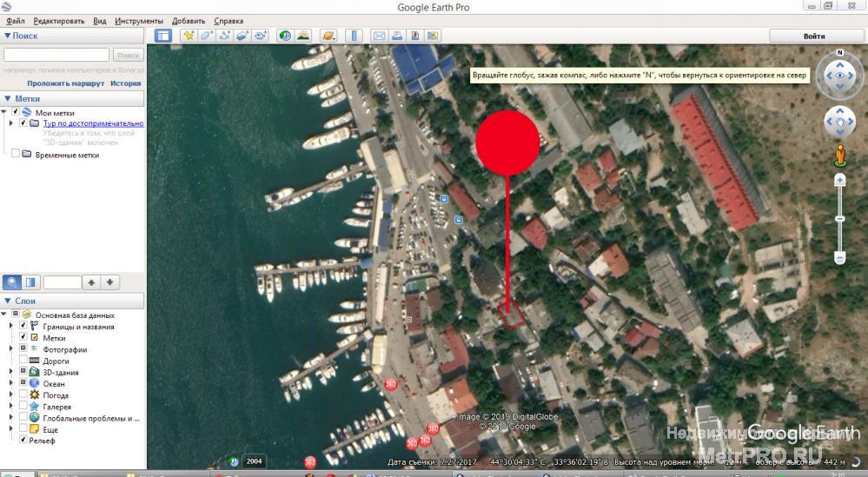Select the Add Image Overlay tool
This screenshot has width=868, height=477.
242,36
